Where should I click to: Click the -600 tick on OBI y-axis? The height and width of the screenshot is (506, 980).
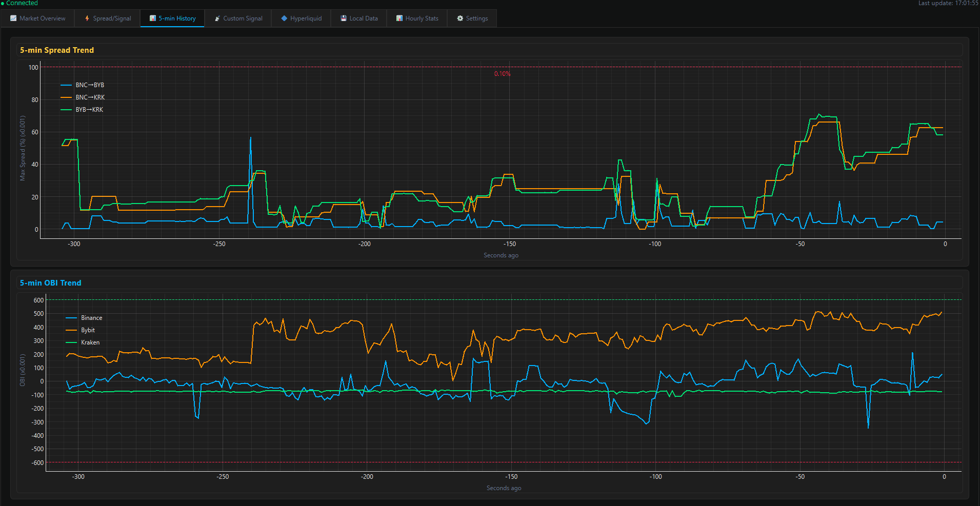click(x=38, y=463)
